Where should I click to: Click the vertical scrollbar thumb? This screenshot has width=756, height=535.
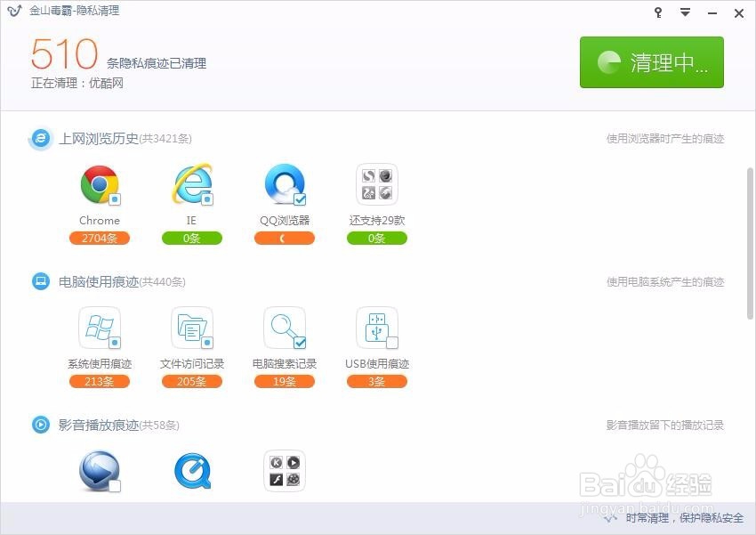750,244
